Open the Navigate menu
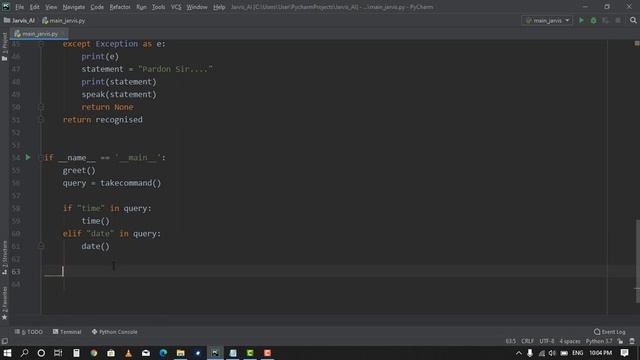 point(73,7)
